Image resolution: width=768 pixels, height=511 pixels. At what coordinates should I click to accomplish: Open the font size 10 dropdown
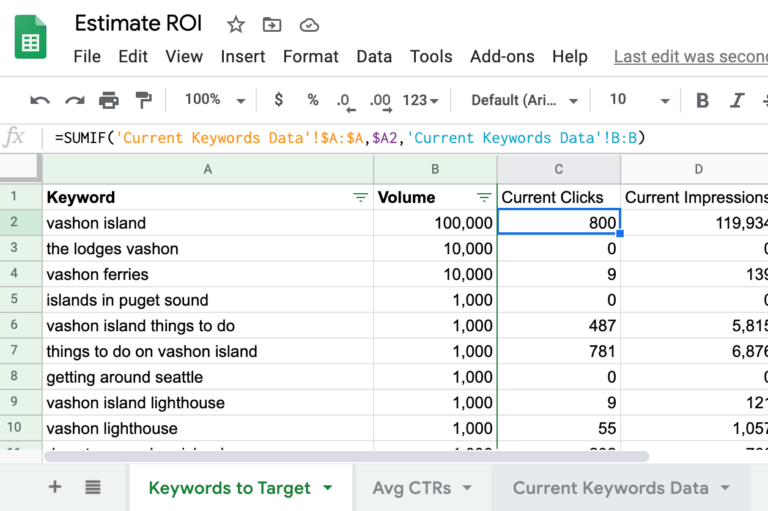pos(639,100)
